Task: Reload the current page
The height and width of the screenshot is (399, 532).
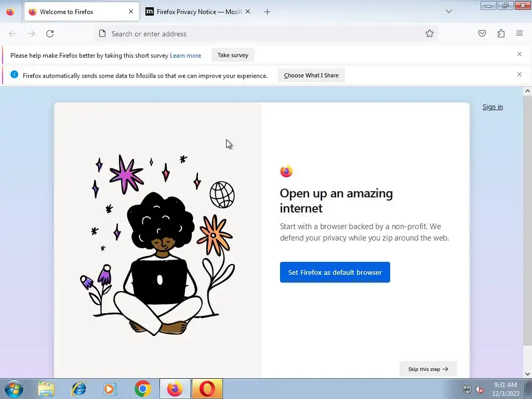Action: coord(50,34)
